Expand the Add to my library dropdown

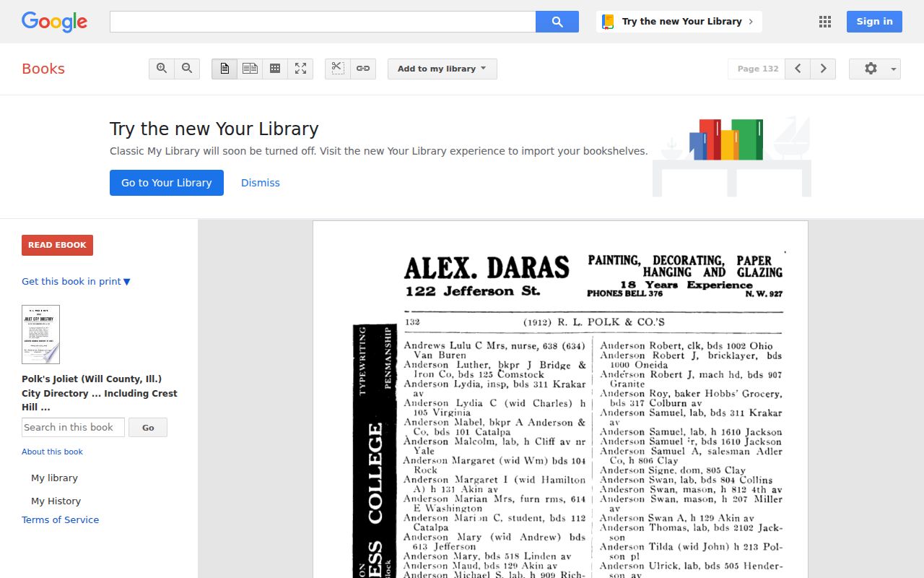443,69
